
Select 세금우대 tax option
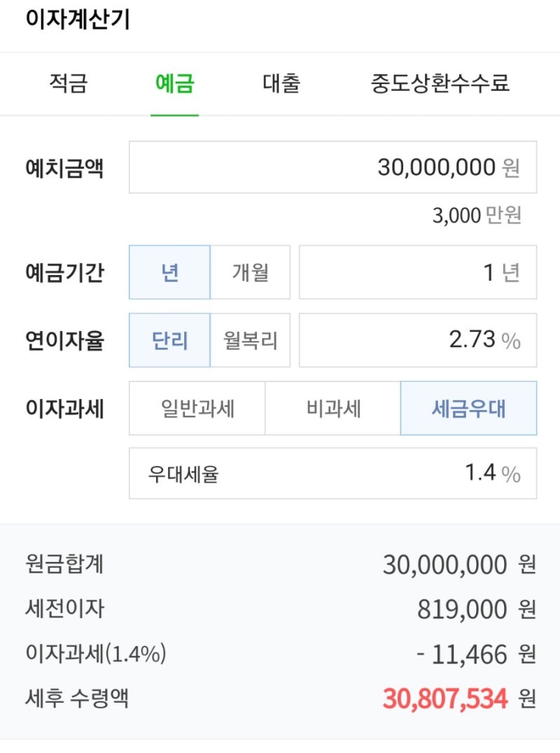pos(468,409)
